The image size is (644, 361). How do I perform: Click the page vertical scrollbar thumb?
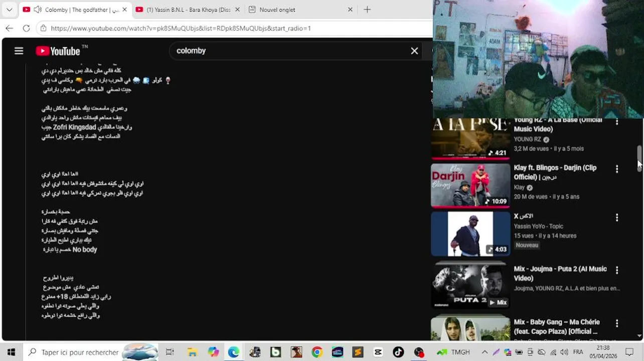point(639,158)
